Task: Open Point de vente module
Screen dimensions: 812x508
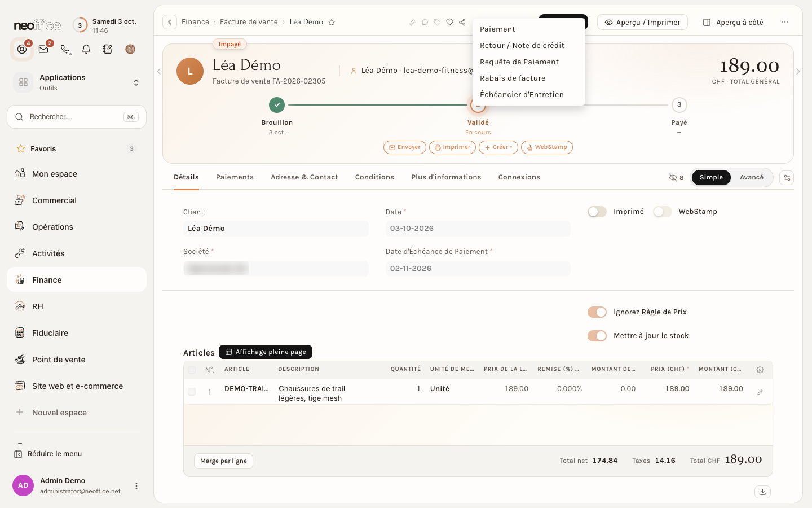Action: click(77, 360)
